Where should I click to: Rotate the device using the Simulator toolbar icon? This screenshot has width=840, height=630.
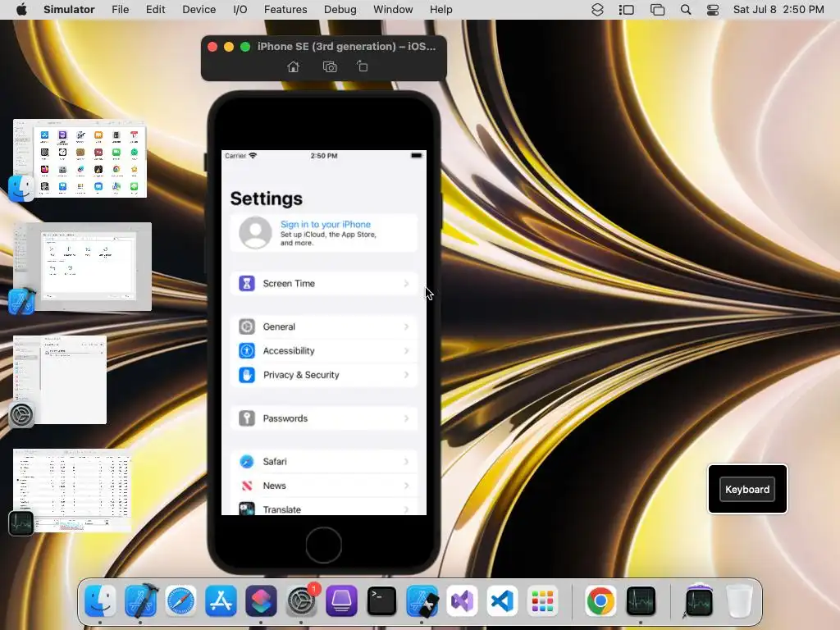pyautogui.click(x=363, y=66)
